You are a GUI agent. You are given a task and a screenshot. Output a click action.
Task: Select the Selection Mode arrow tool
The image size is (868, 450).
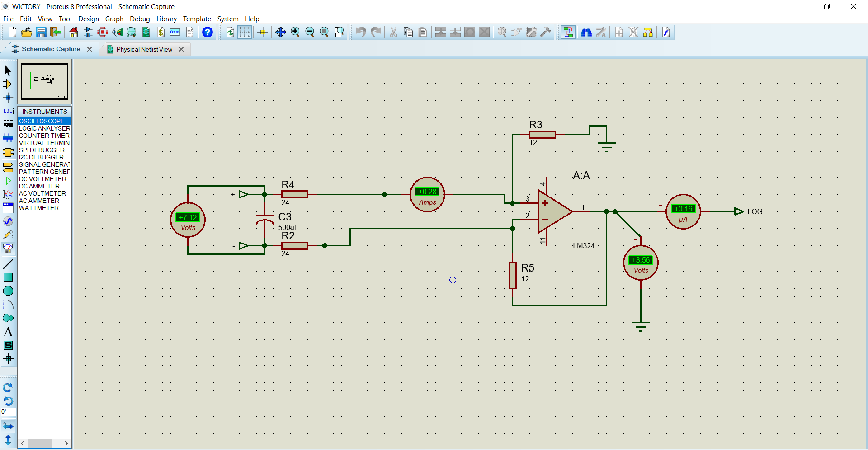[8, 70]
